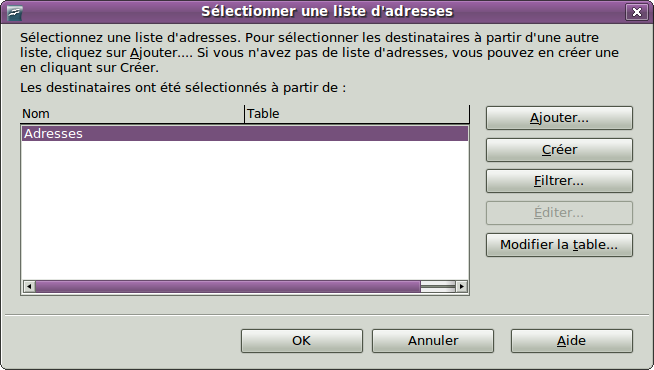The image size is (654, 370).
Task: Confirm the selection with OK
Action: click(302, 341)
